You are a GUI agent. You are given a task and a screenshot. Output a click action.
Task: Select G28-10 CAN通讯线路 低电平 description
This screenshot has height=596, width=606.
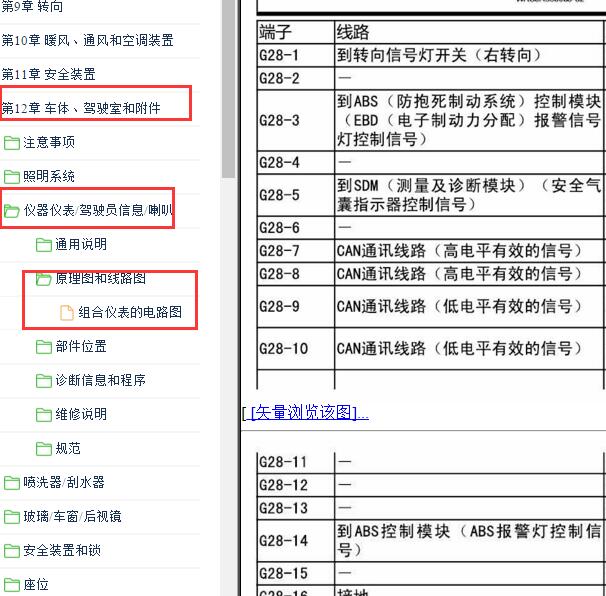(x=470, y=349)
